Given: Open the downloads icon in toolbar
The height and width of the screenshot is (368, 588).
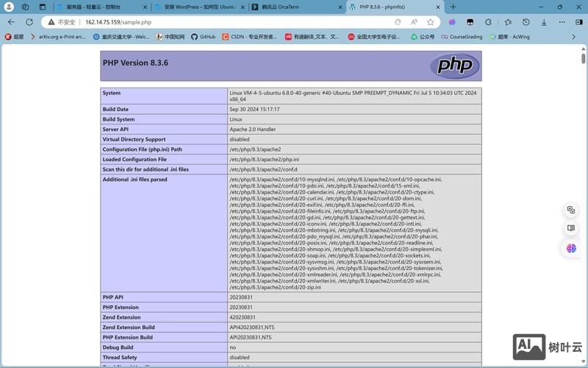Looking at the screenshot, I should point(544,22).
